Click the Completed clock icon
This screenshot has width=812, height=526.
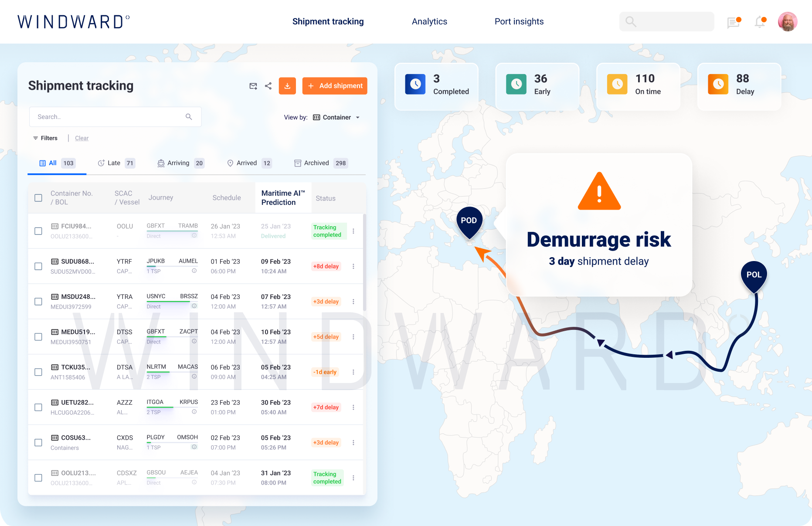pyautogui.click(x=415, y=84)
